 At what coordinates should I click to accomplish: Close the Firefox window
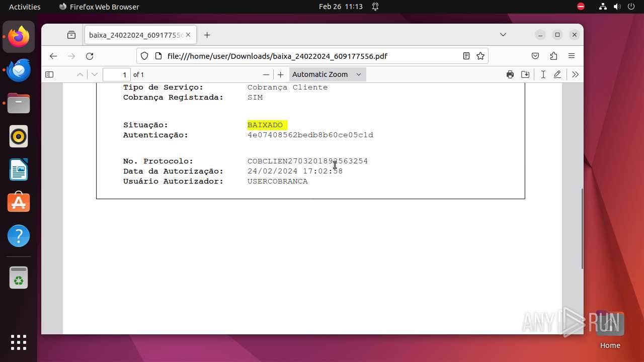pos(575,35)
